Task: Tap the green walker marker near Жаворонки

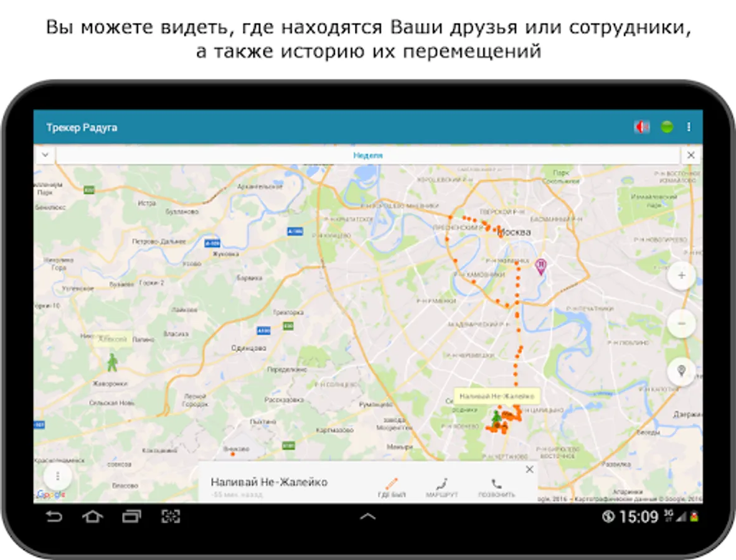Action: point(111,363)
